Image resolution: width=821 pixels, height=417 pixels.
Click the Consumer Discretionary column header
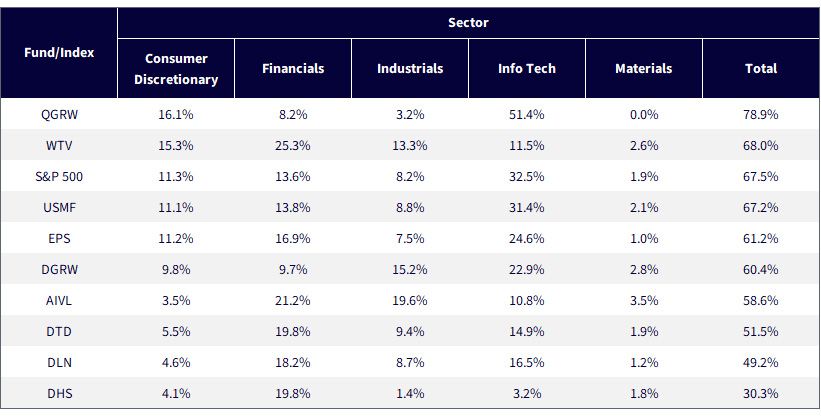coord(176,69)
